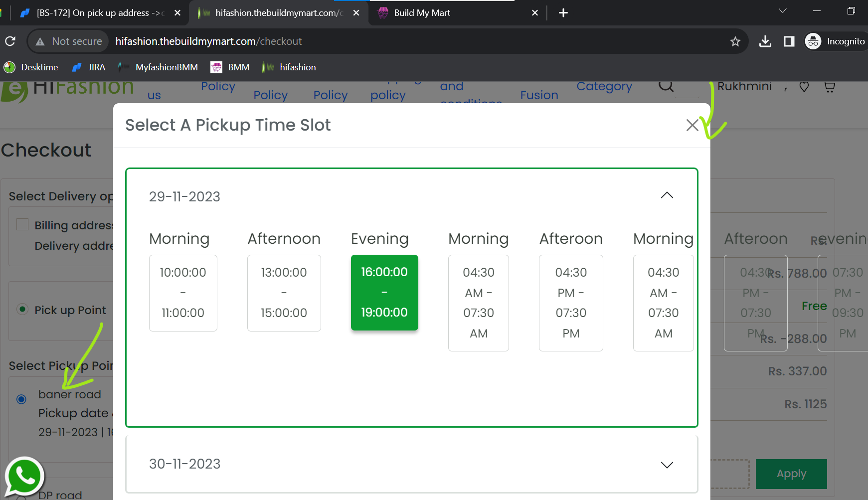Open the Incognito profile indicator

click(x=836, y=41)
